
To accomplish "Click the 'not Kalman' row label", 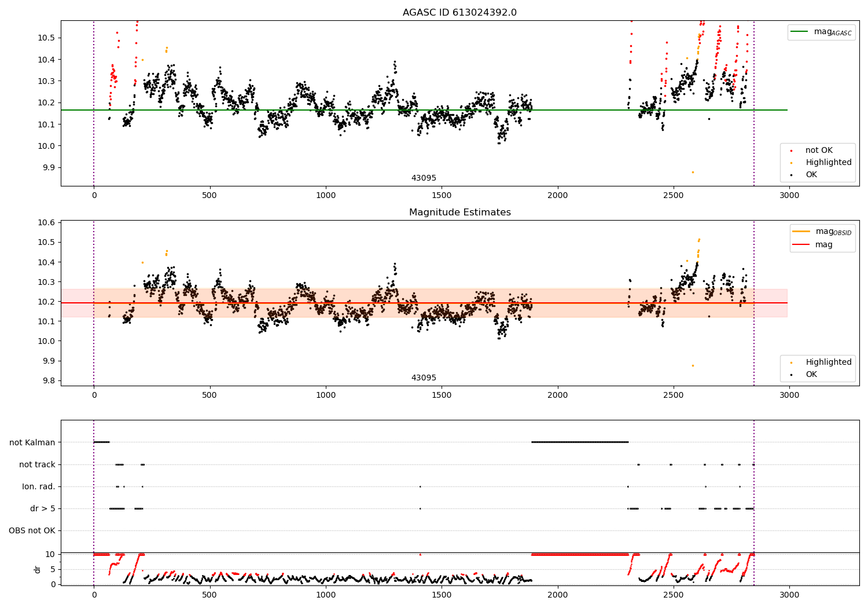I will [32, 442].
